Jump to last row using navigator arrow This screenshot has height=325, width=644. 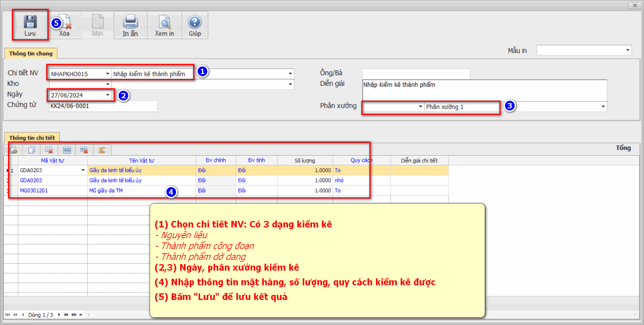point(74,315)
